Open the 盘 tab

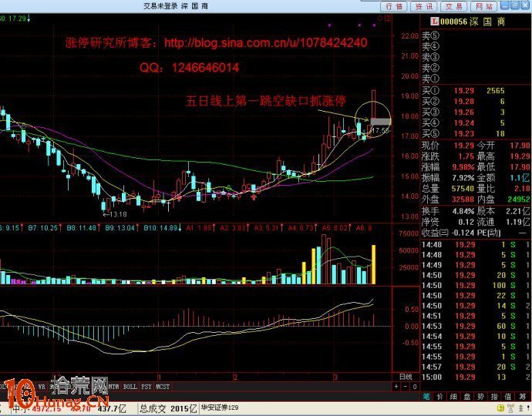(x=467, y=397)
